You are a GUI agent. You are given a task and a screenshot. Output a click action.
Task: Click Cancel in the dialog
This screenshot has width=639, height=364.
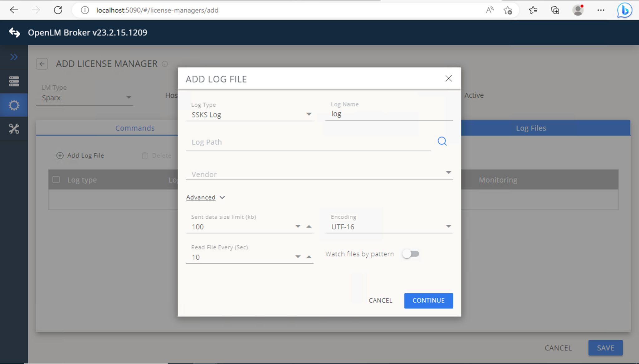point(380,300)
